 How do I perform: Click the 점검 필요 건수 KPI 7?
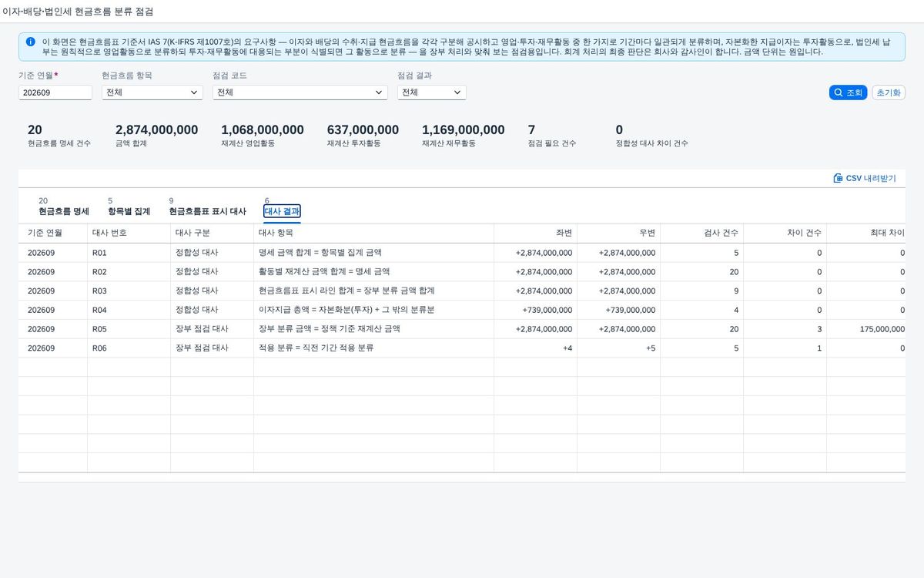531,130
